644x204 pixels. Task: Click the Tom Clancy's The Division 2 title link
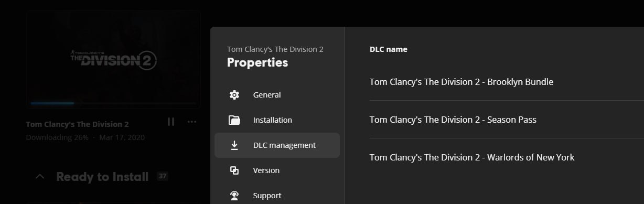tap(77, 124)
